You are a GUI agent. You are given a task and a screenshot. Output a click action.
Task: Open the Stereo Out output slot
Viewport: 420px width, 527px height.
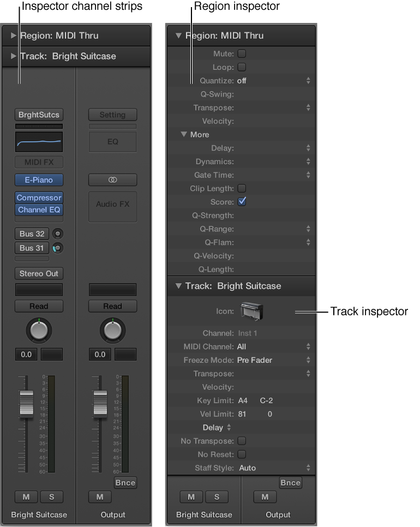39,273
